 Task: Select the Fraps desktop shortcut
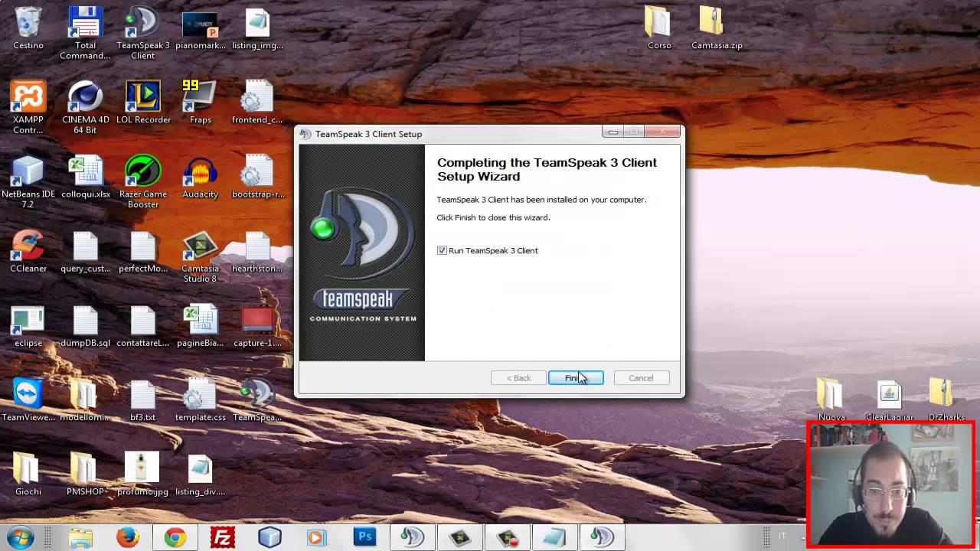[200, 103]
